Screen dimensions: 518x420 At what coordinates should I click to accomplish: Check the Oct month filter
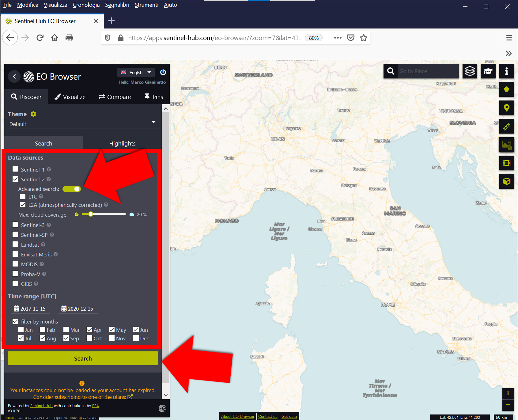click(89, 338)
